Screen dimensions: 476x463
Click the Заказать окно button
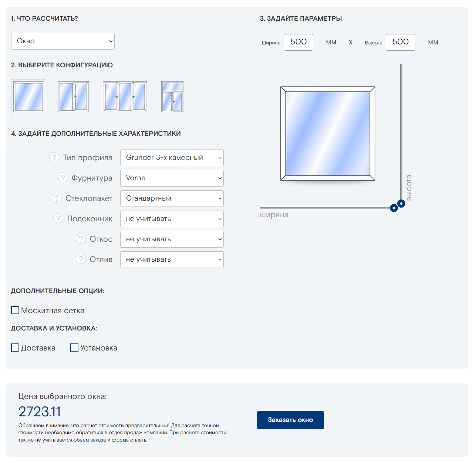pyautogui.click(x=290, y=420)
